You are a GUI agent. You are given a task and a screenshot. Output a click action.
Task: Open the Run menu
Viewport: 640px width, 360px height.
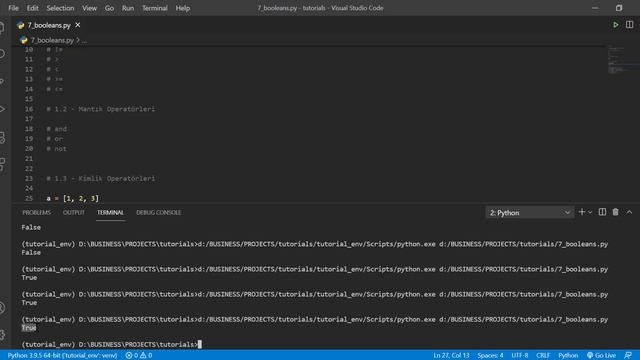(x=128, y=8)
